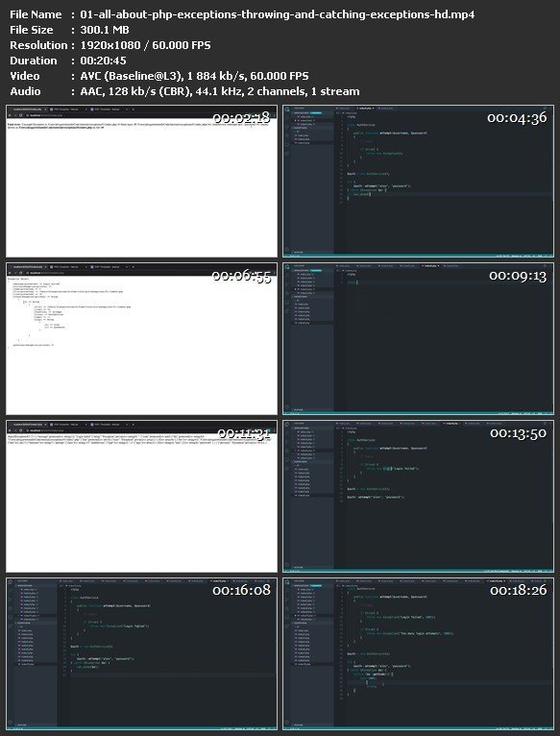
Task: Open the thumbnail timestamped 00:02:18
Action: click(x=141, y=182)
